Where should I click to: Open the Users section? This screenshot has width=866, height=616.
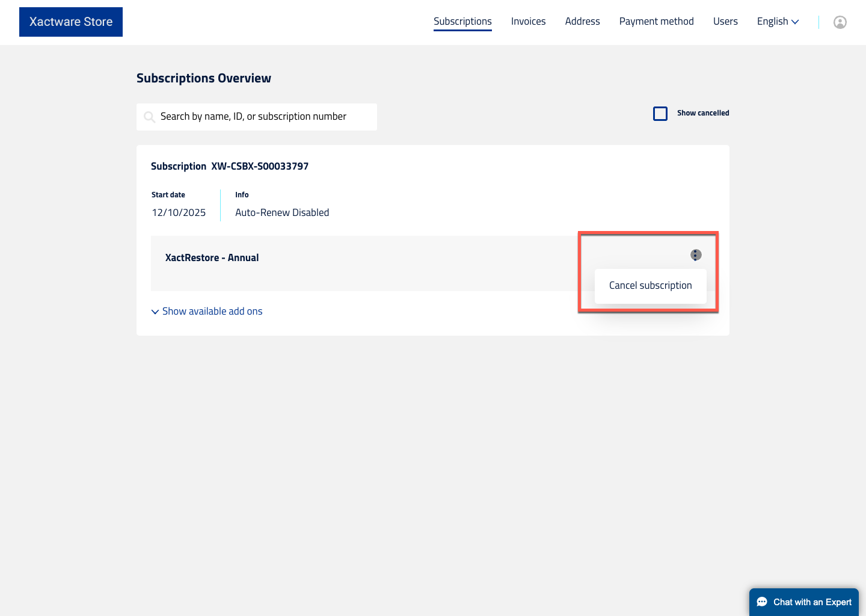(x=725, y=22)
